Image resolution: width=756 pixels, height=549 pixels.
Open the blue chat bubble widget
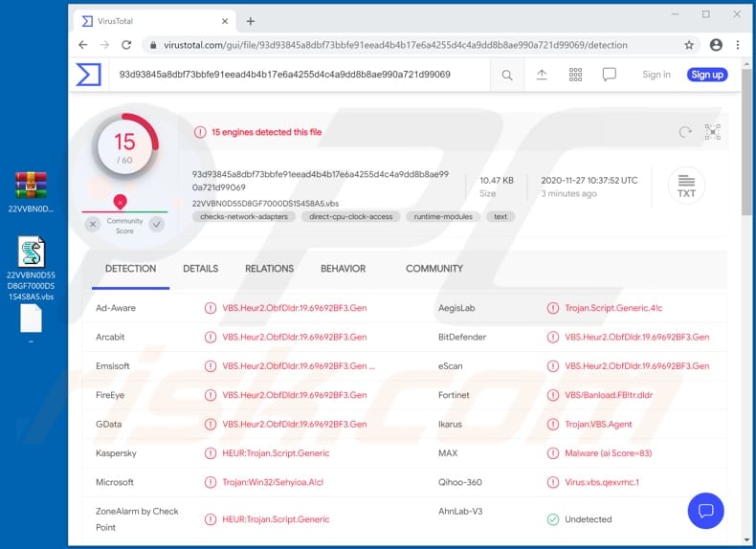705,511
